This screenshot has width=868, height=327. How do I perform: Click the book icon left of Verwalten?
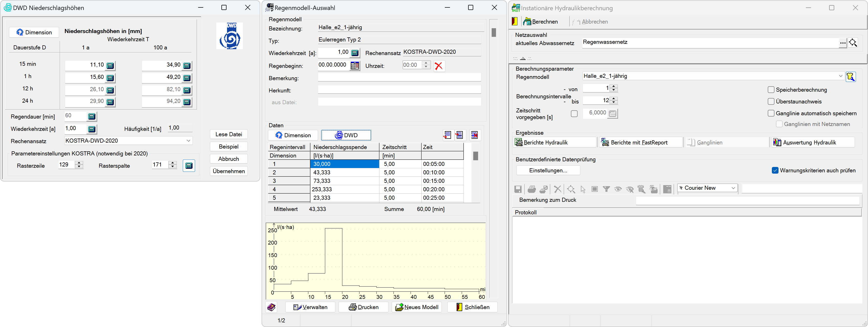click(271, 307)
